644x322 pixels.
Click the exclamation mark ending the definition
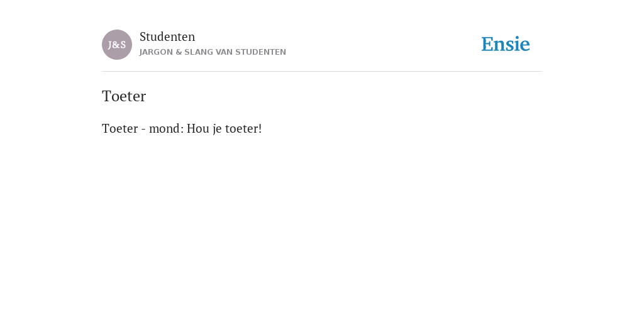(260, 128)
